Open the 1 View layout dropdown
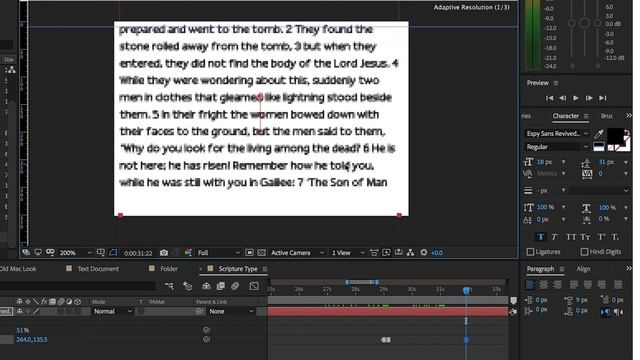 pyautogui.click(x=348, y=253)
